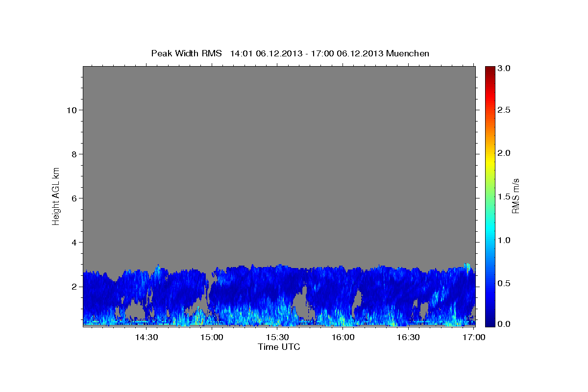Click the colorbar value 0.5

504,283
